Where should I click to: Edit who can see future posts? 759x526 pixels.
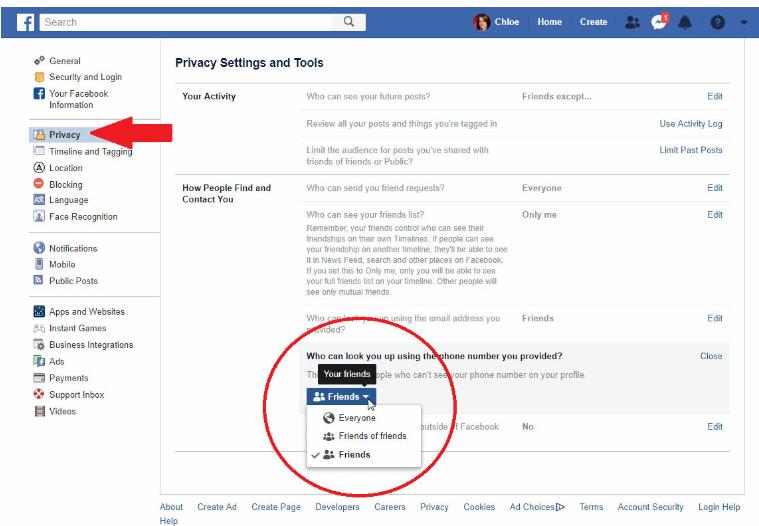[x=714, y=96]
